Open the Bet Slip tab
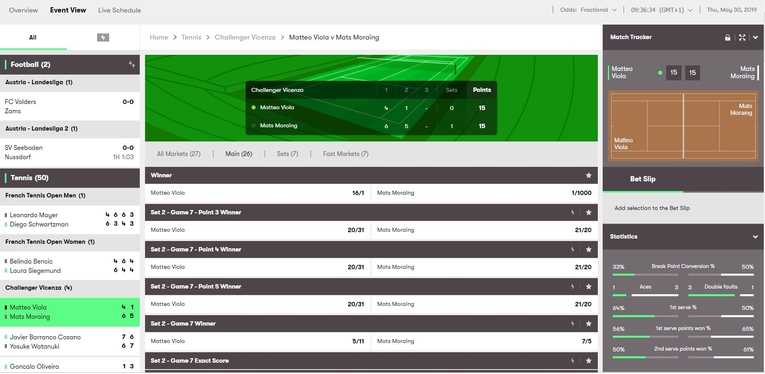 coord(643,179)
